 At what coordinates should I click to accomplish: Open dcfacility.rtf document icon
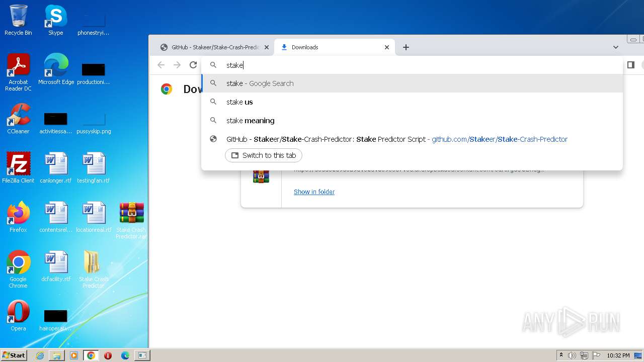tap(55, 266)
